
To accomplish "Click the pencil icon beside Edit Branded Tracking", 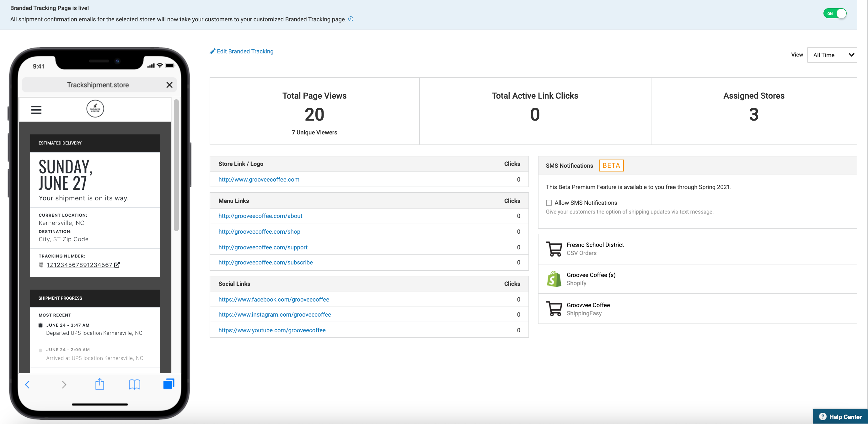I will pos(212,51).
